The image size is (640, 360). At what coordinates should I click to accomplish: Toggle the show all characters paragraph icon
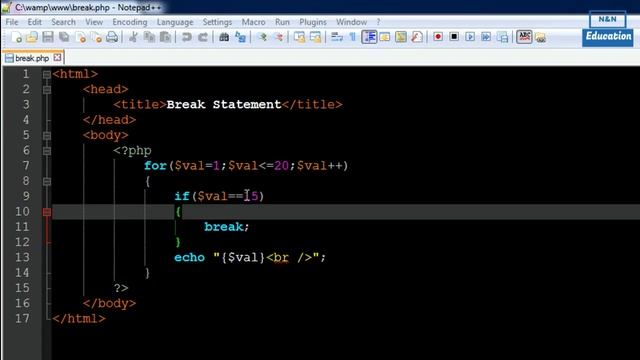point(352,38)
